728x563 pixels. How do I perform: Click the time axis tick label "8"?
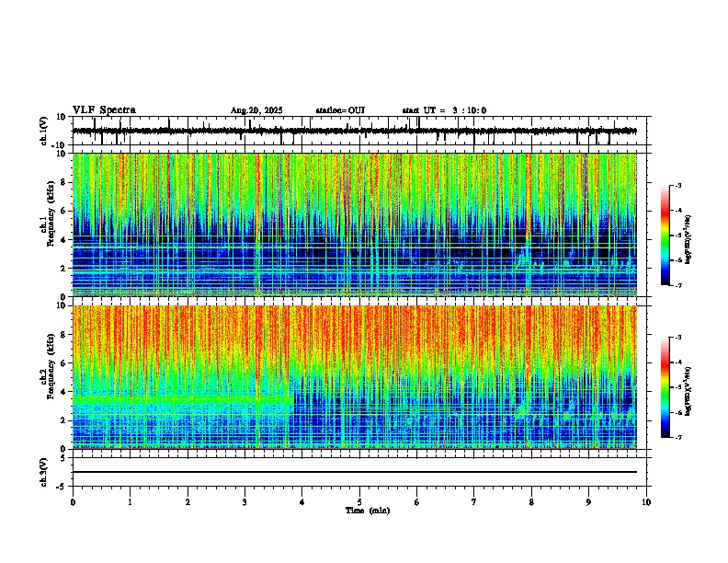click(531, 502)
